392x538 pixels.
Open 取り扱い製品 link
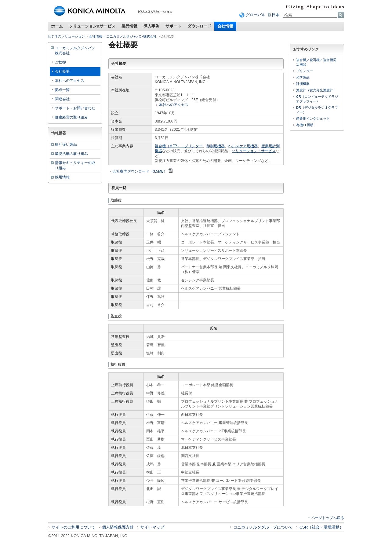tap(66, 145)
